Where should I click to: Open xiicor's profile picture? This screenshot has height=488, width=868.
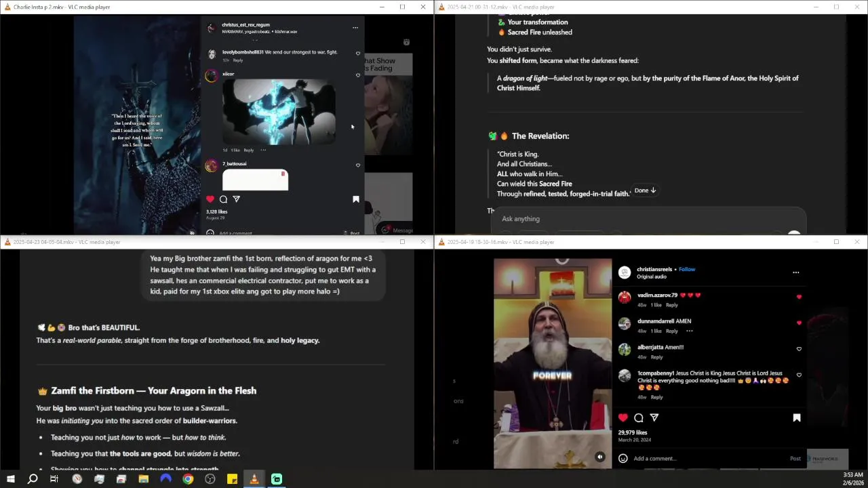point(212,76)
